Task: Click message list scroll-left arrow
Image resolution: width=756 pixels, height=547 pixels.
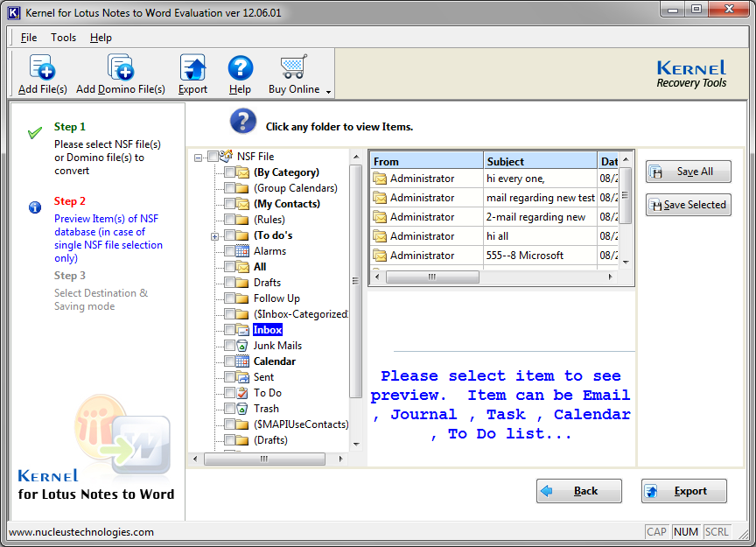Action: click(377, 277)
